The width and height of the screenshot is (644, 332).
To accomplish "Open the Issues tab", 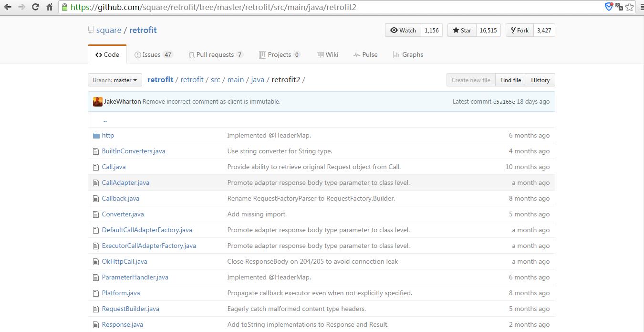I will 154,54.
